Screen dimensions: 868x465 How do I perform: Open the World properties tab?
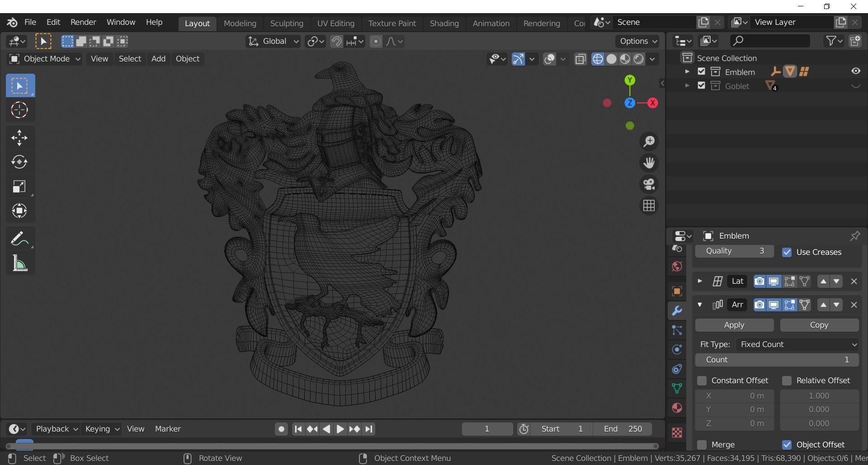[x=677, y=267]
